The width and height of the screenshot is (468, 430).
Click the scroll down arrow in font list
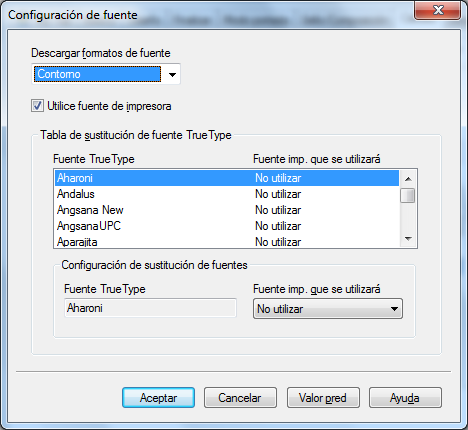pyautogui.click(x=408, y=239)
